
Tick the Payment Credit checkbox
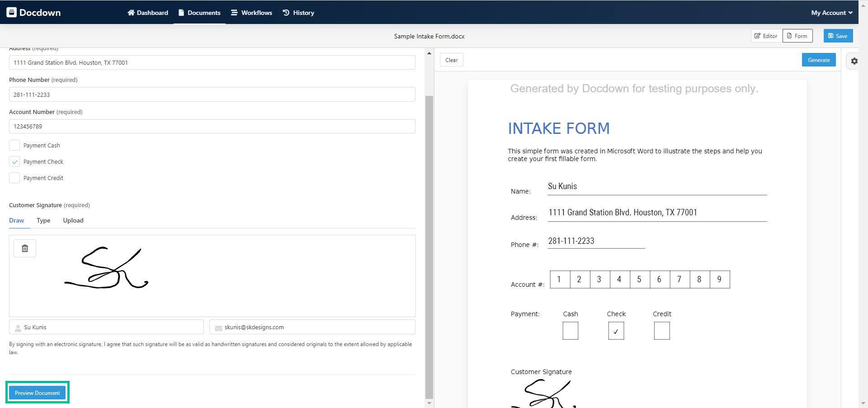[x=14, y=178]
